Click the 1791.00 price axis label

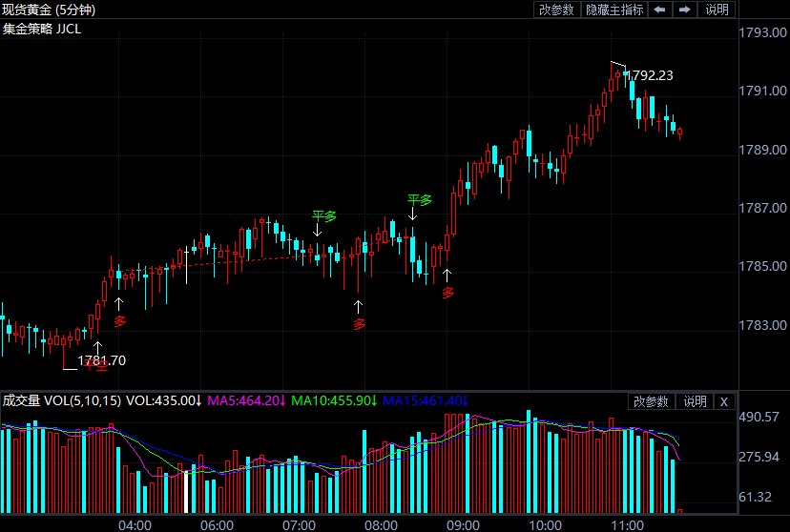click(762, 92)
